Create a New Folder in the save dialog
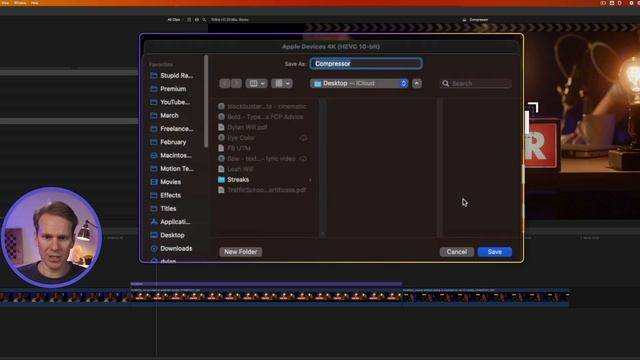Screen dimensions: 640x360 click(x=240, y=252)
